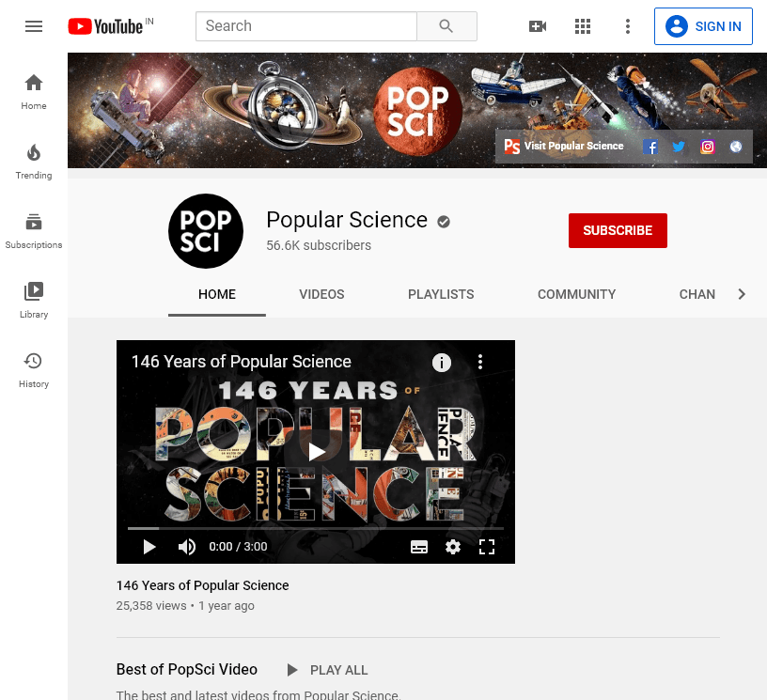767x700 pixels.
Task: Open the 146 Years video title below the player
Action: coord(202,585)
